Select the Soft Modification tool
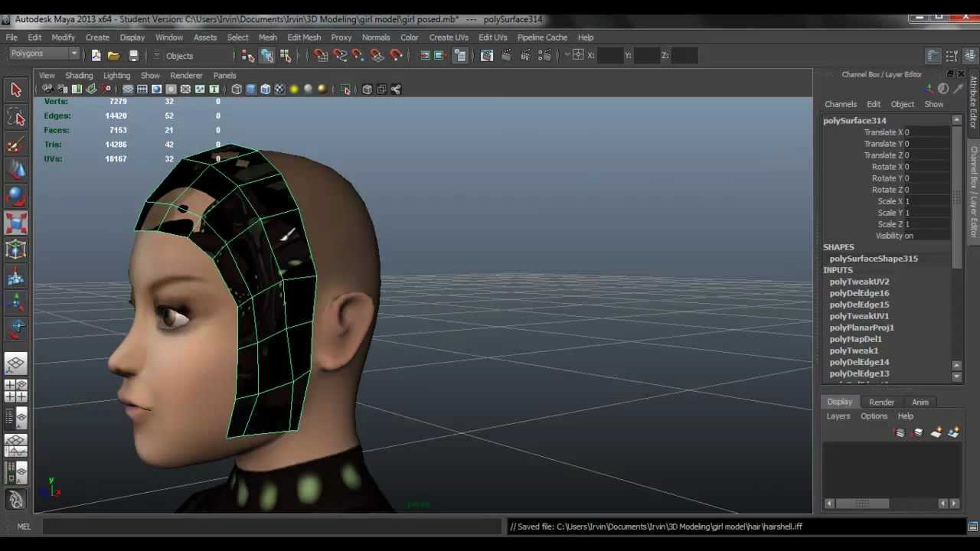The image size is (980, 551). (x=16, y=276)
